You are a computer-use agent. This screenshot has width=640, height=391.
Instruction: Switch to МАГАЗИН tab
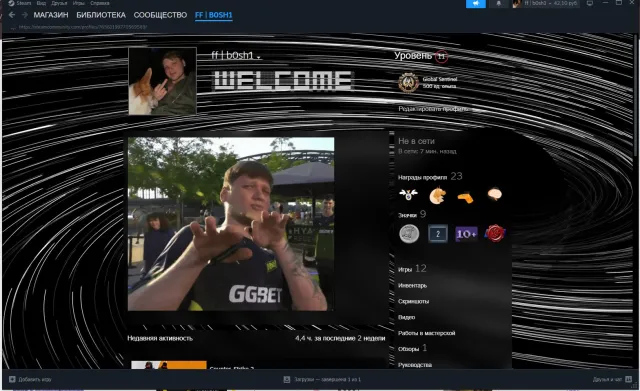[x=51, y=15]
